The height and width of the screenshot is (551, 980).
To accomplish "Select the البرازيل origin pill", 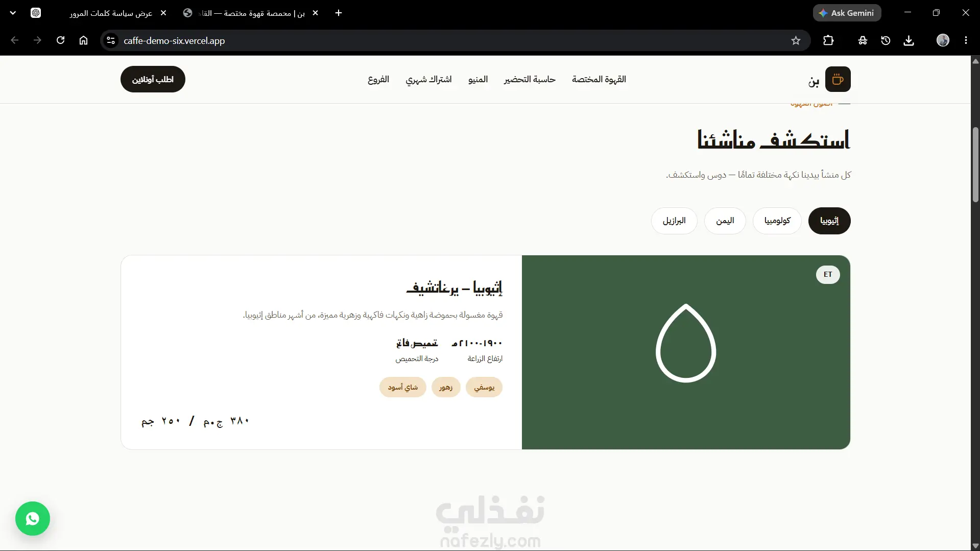I will coord(674,221).
